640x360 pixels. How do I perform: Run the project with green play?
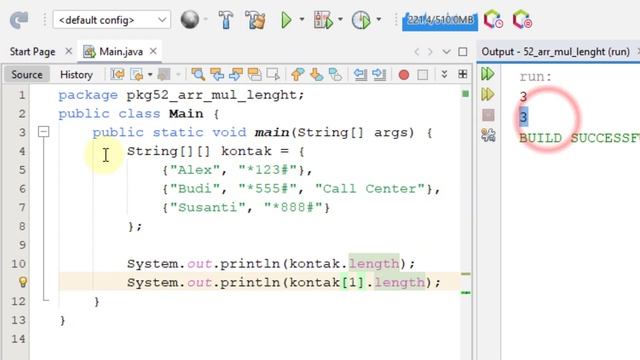(286, 20)
